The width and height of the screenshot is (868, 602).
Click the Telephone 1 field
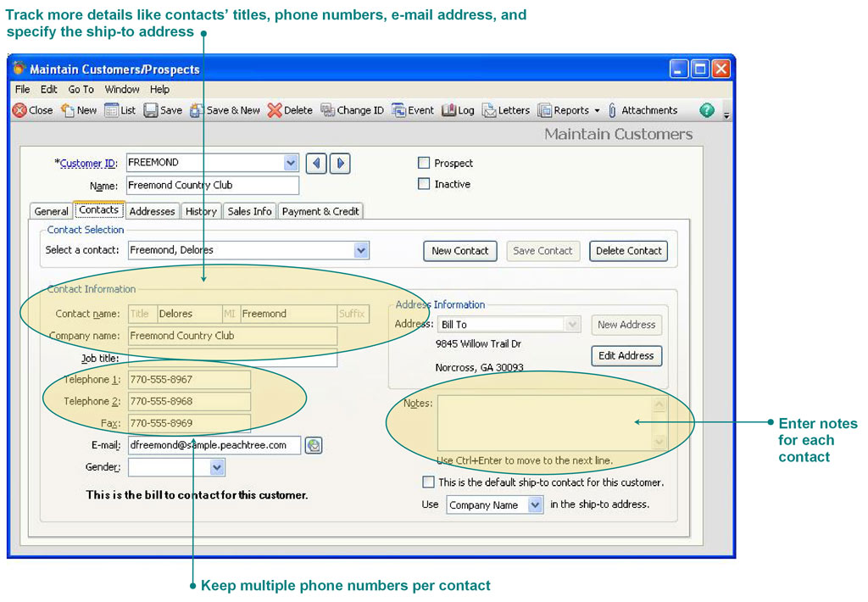pyautogui.click(x=189, y=379)
